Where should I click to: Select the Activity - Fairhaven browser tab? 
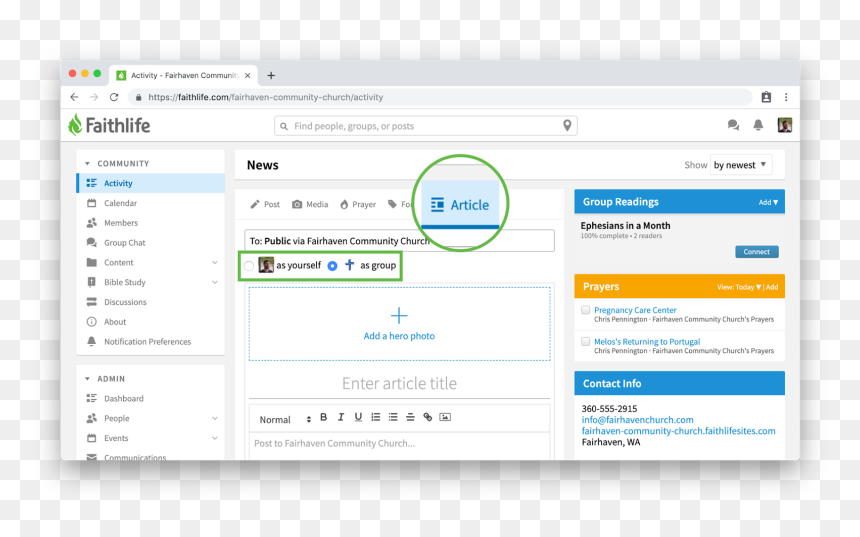pos(184,75)
